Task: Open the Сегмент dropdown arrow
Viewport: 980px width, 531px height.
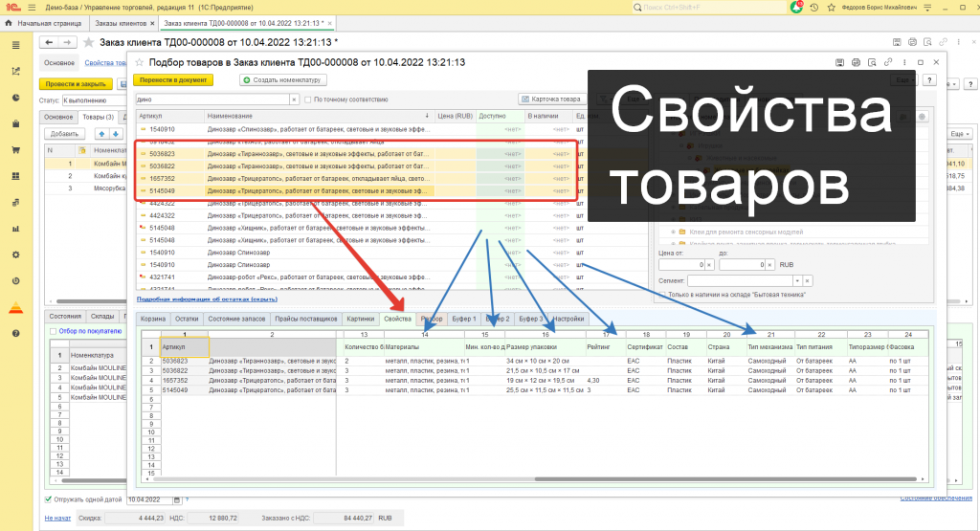Action: point(797,280)
